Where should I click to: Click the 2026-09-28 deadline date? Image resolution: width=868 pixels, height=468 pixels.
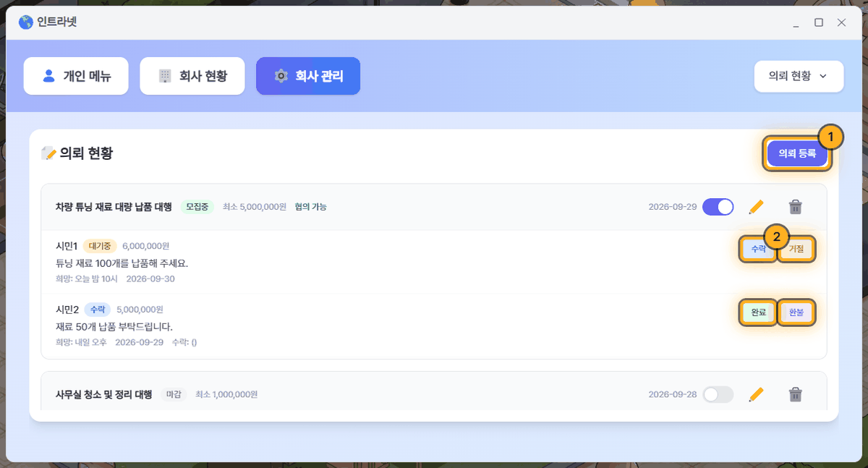(x=673, y=394)
